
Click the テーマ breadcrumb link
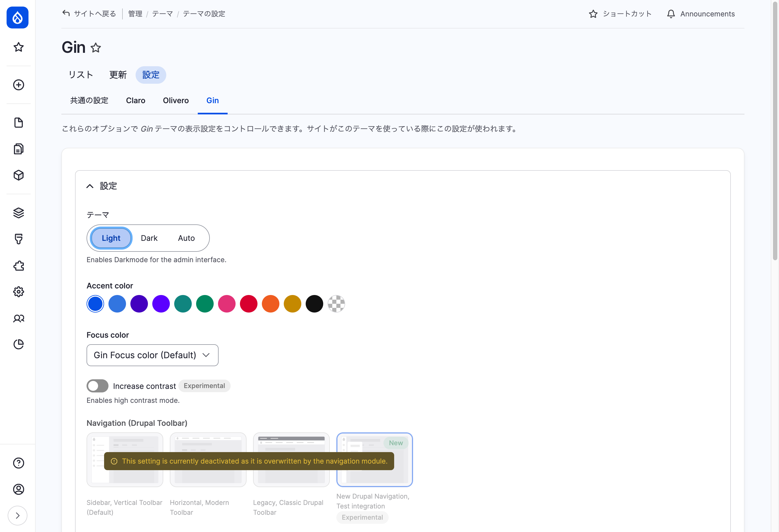(x=162, y=14)
